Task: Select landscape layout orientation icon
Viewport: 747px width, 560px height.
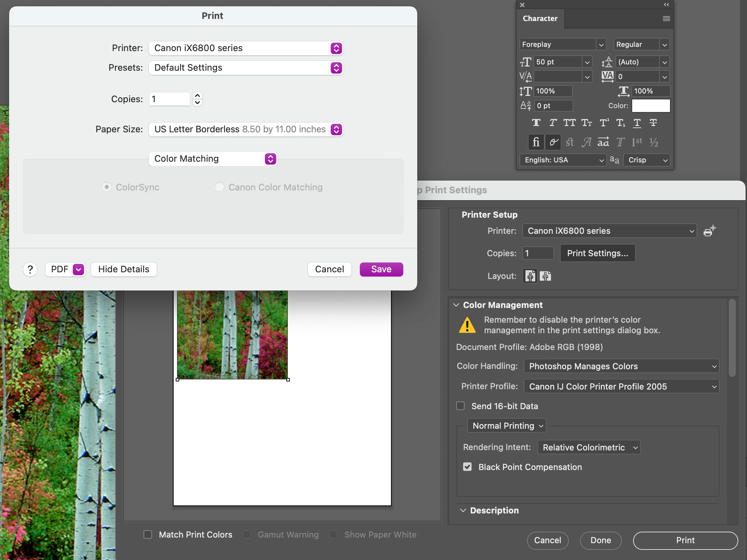Action: pyautogui.click(x=545, y=276)
